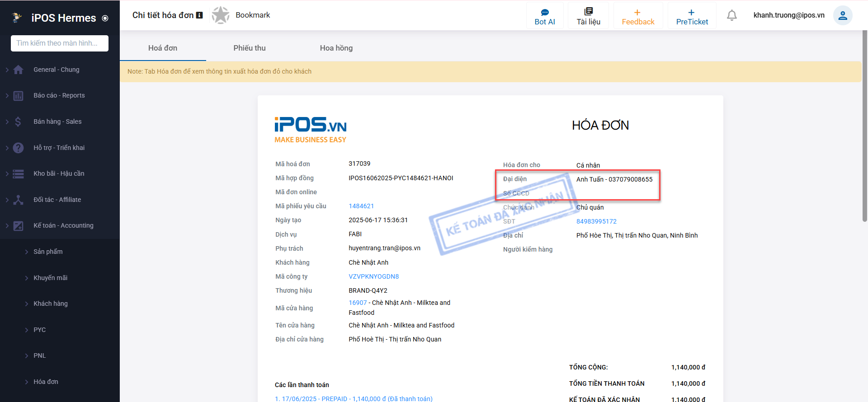Image resolution: width=868 pixels, height=402 pixels.
Task: Expand the Kho bãi - Hậu cần chevron
Action: pos(7,173)
